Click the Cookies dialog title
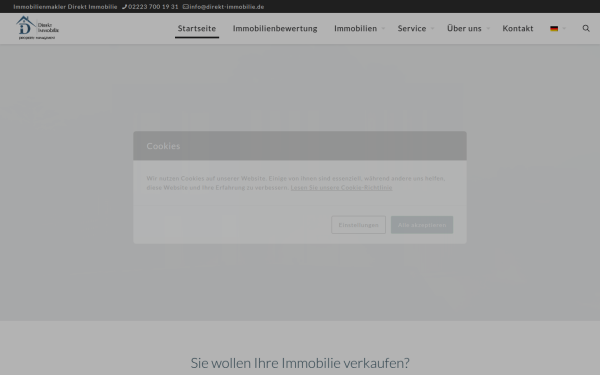 tap(163, 146)
